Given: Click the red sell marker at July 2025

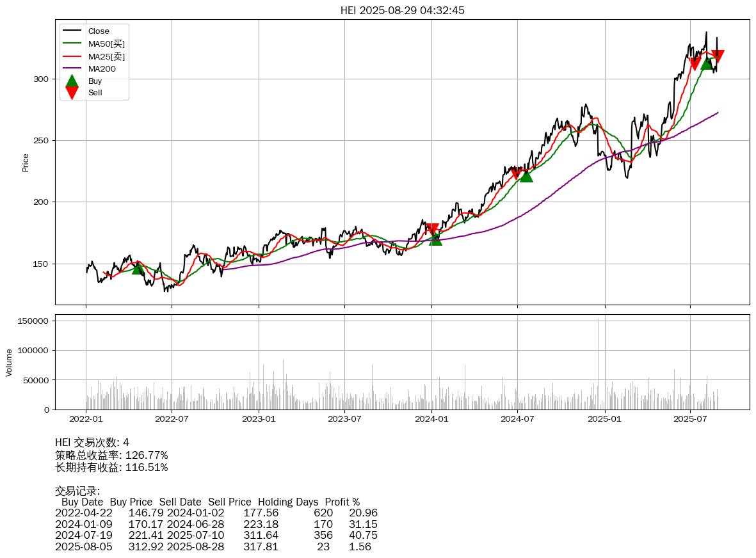Looking at the screenshot, I should tap(695, 64).
